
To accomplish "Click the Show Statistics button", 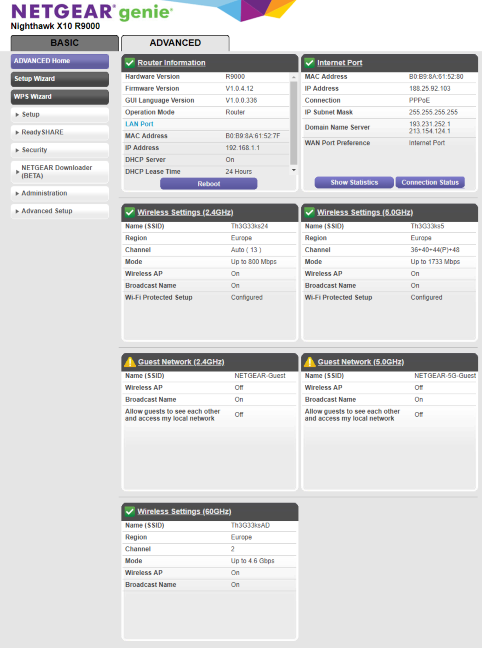I will point(354,182).
